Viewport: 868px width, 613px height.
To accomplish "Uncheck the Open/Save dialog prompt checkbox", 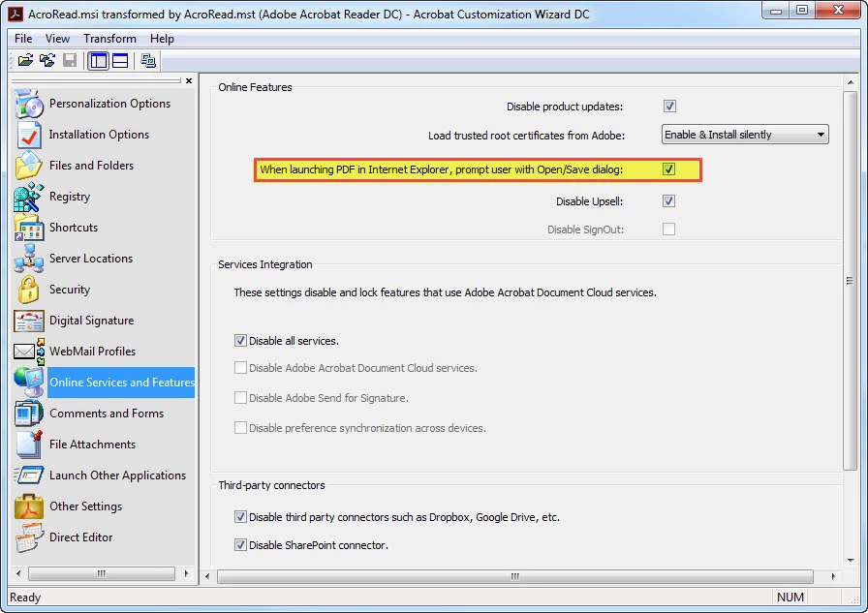I will (668, 169).
